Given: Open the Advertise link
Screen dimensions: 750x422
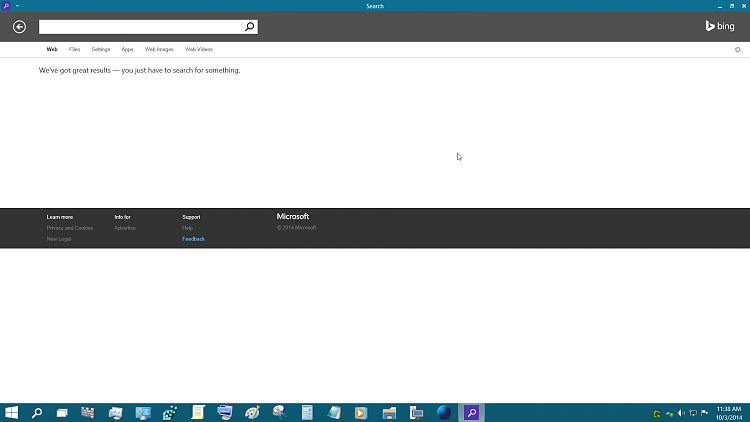Looking at the screenshot, I should click(x=125, y=228).
